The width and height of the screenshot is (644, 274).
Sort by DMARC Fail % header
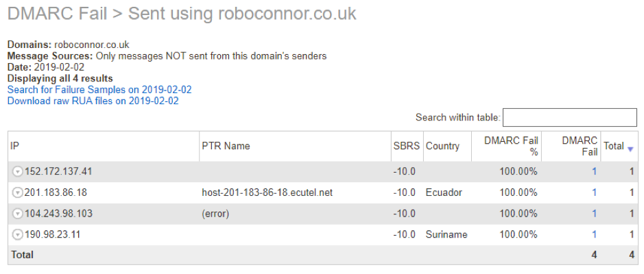click(x=511, y=146)
